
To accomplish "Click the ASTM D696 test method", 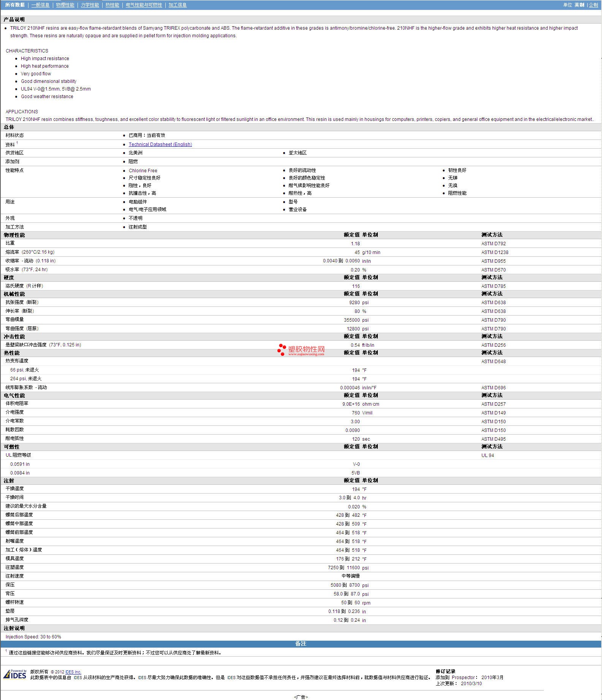I will pyautogui.click(x=494, y=388).
